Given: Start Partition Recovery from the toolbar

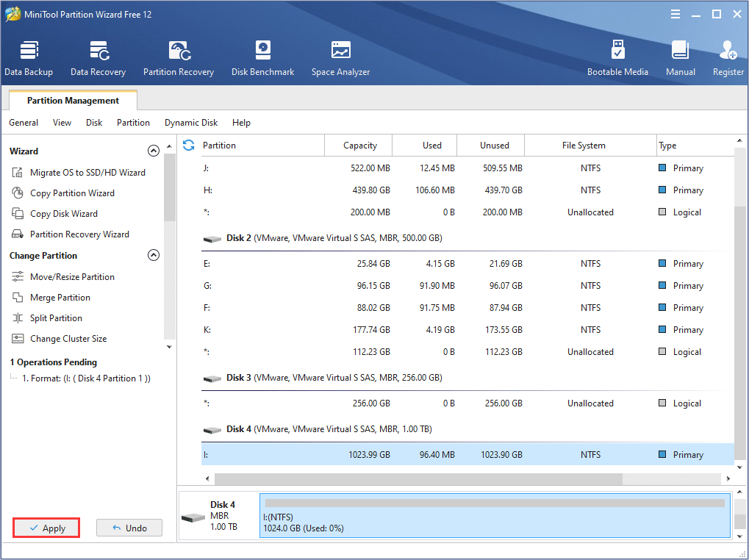Looking at the screenshot, I should 179,58.
